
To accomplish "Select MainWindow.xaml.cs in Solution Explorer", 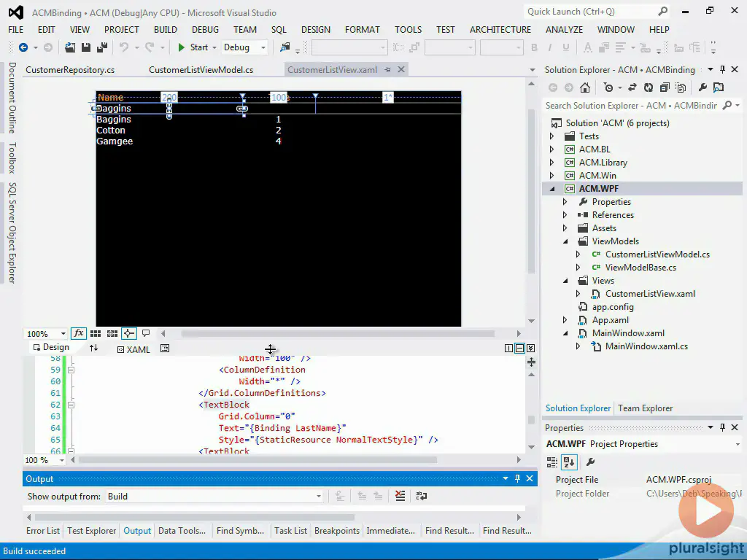I will [646, 346].
